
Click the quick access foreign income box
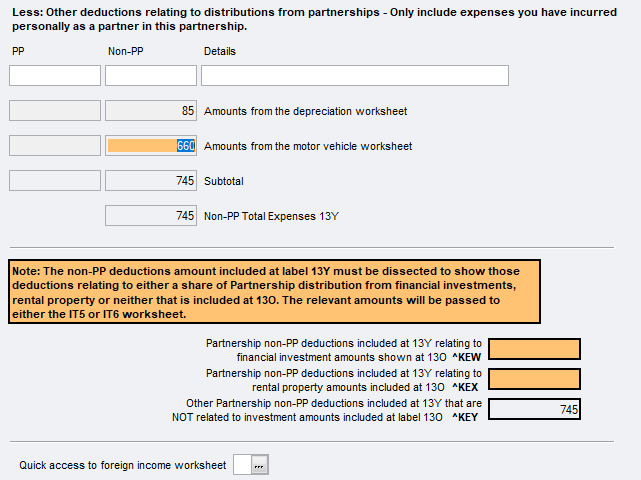(241, 465)
